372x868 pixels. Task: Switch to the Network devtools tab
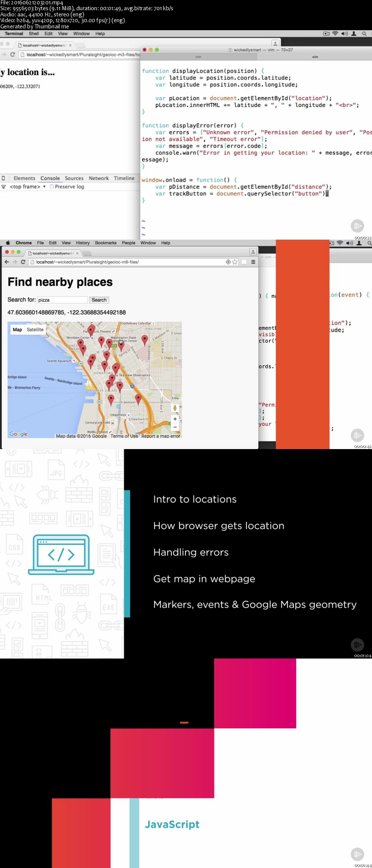(x=99, y=178)
